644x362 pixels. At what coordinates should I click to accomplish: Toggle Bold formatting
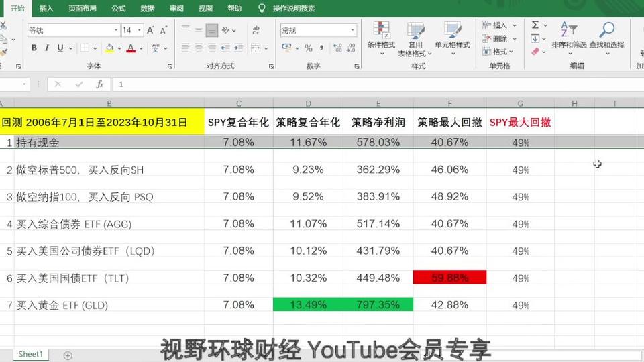(x=34, y=48)
